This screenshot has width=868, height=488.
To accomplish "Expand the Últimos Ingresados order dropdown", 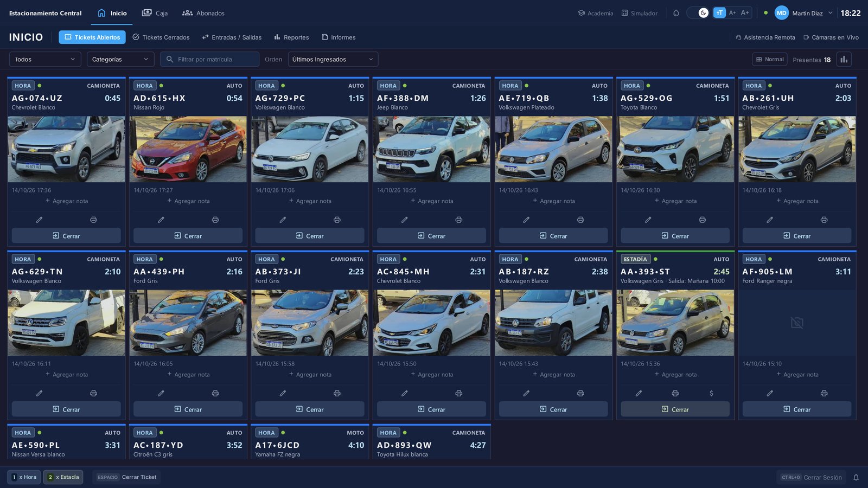I will [x=333, y=59].
